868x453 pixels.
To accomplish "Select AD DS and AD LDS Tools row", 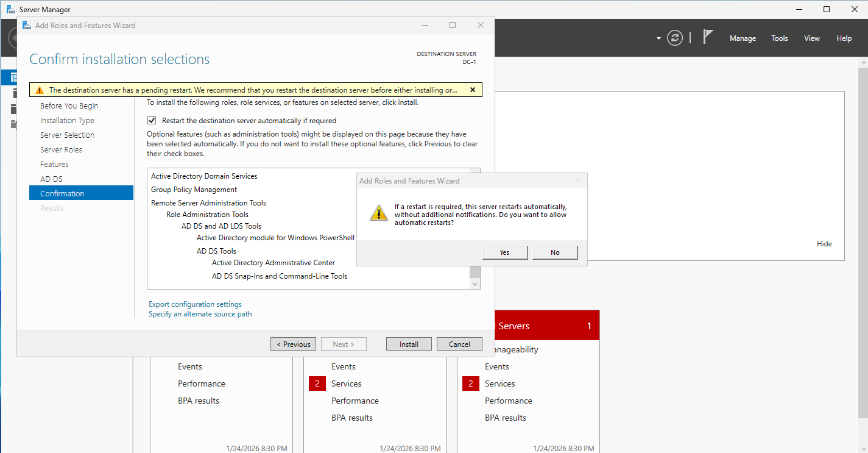I will click(x=221, y=226).
